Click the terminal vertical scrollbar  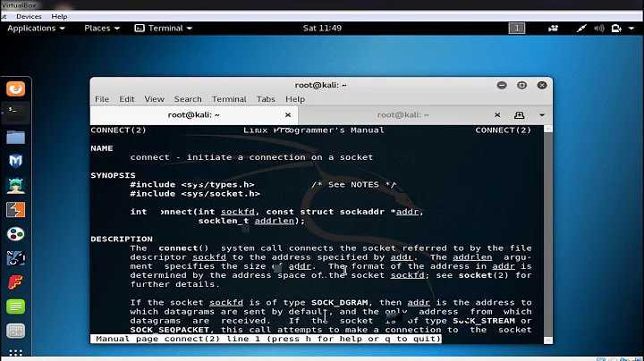pyautogui.click(x=548, y=234)
